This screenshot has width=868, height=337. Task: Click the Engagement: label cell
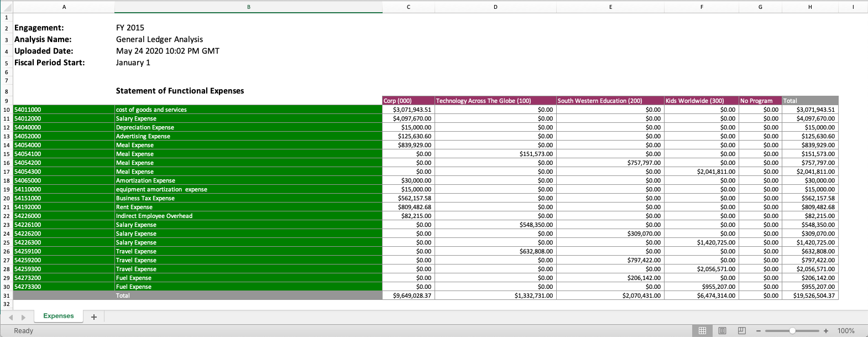click(x=39, y=28)
